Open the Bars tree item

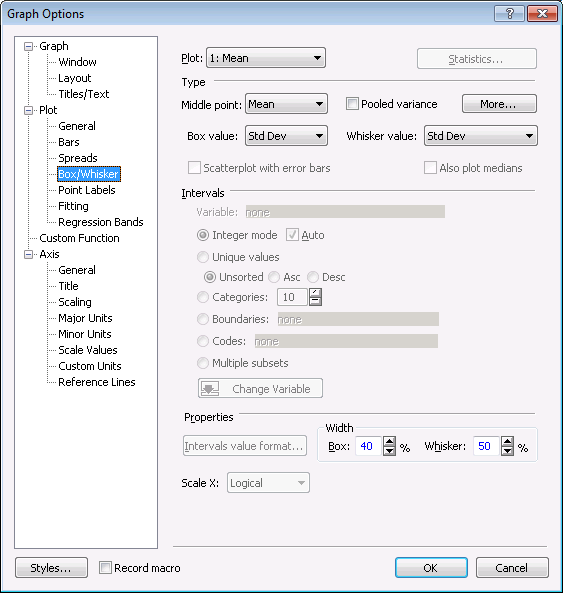69,142
